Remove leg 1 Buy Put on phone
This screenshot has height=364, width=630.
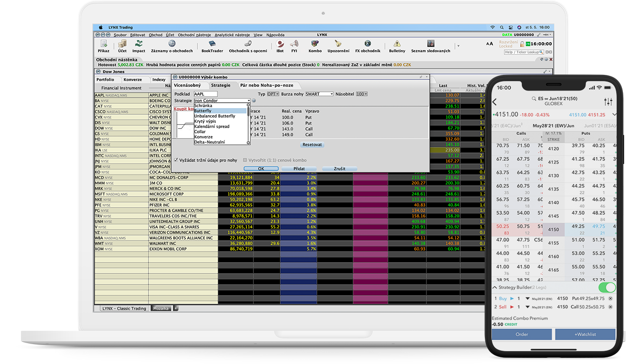pos(610,299)
